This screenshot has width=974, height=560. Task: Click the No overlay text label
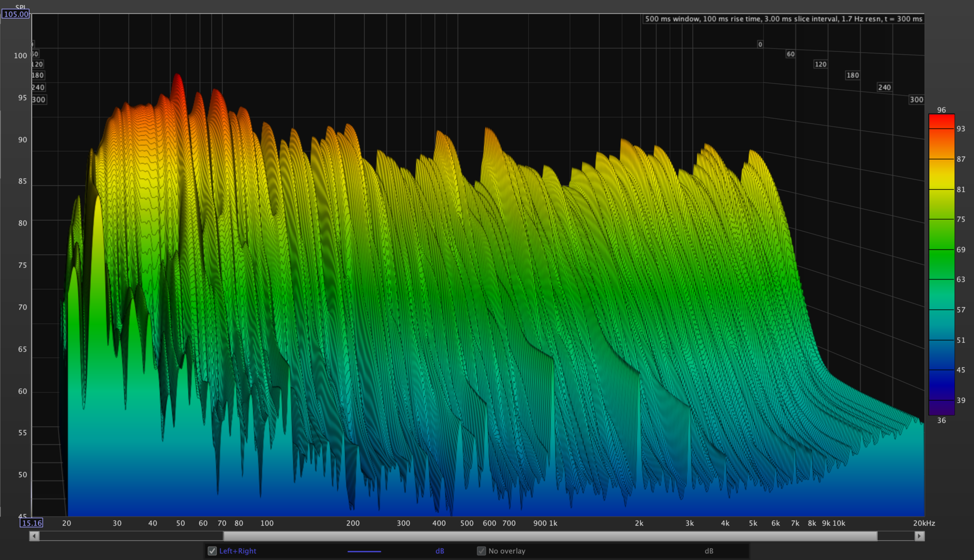point(506,551)
